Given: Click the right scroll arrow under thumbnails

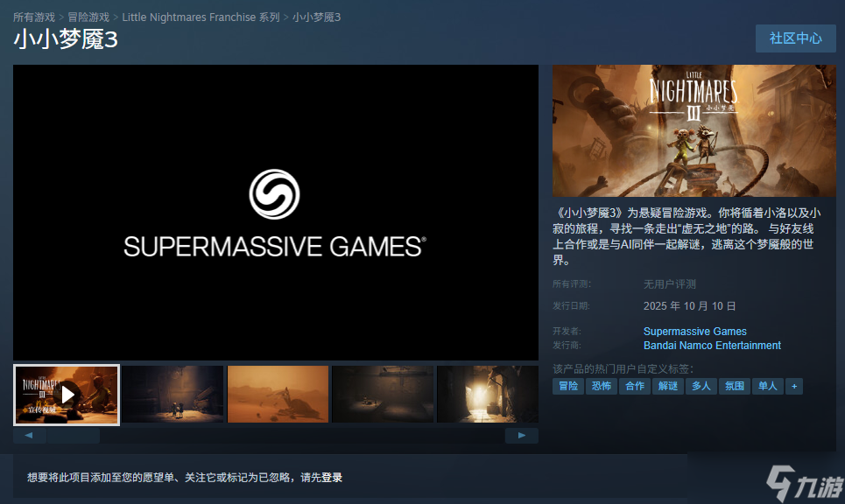Looking at the screenshot, I should [522, 435].
